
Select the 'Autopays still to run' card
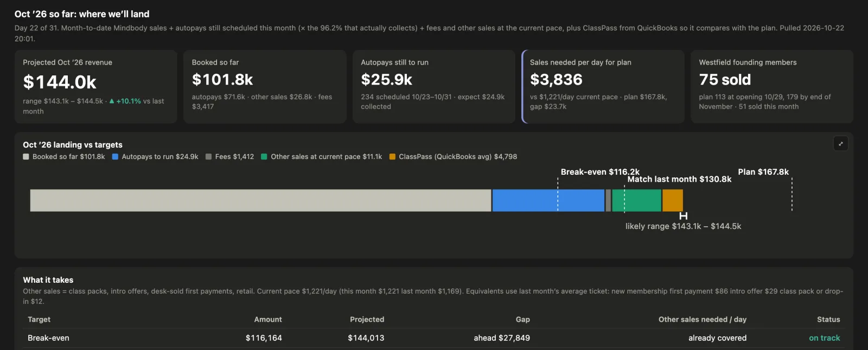point(434,87)
